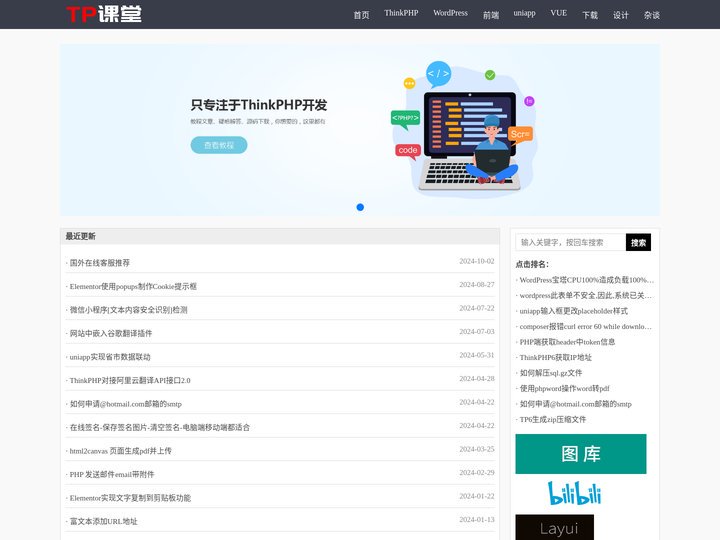Click the yellow chat dots bubble icon
Viewport: 720px width, 540px height.
pyautogui.click(x=409, y=83)
